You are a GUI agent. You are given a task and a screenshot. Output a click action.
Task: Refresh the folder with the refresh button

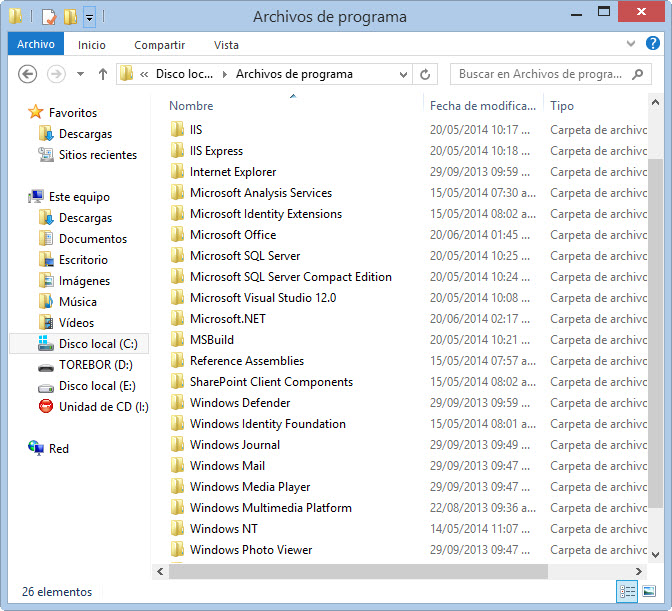425,75
